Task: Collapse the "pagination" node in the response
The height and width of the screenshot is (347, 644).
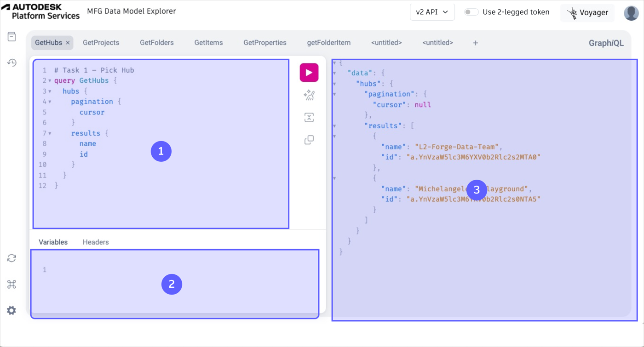Action: 334,94
